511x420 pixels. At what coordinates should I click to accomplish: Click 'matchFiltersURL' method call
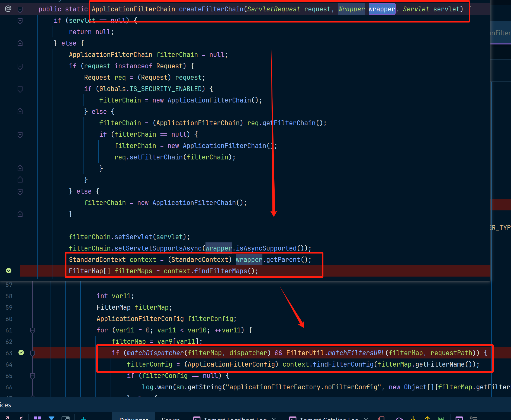point(356,353)
